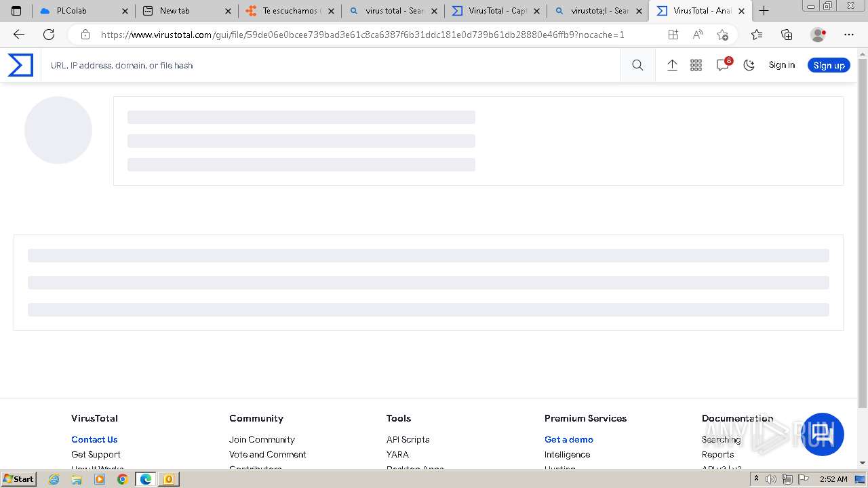
Task: Click the YARA link
Action: pyautogui.click(x=397, y=454)
